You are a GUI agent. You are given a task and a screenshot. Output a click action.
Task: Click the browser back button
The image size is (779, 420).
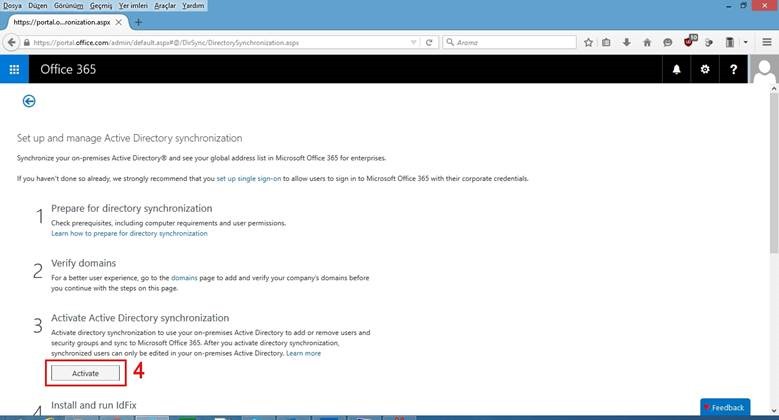[11, 42]
